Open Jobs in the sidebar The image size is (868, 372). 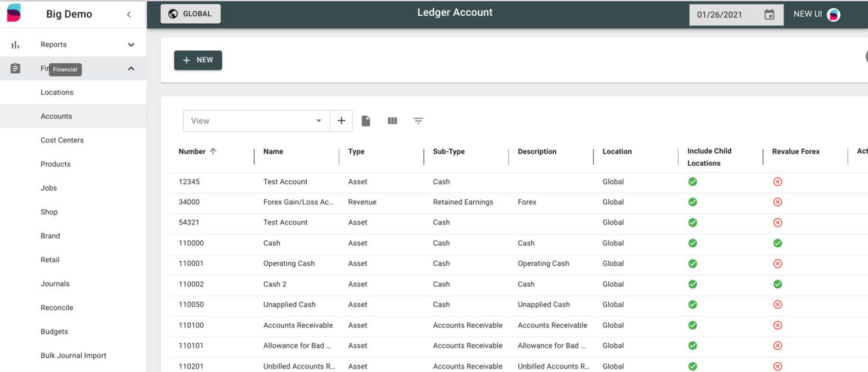pos(49,188)
